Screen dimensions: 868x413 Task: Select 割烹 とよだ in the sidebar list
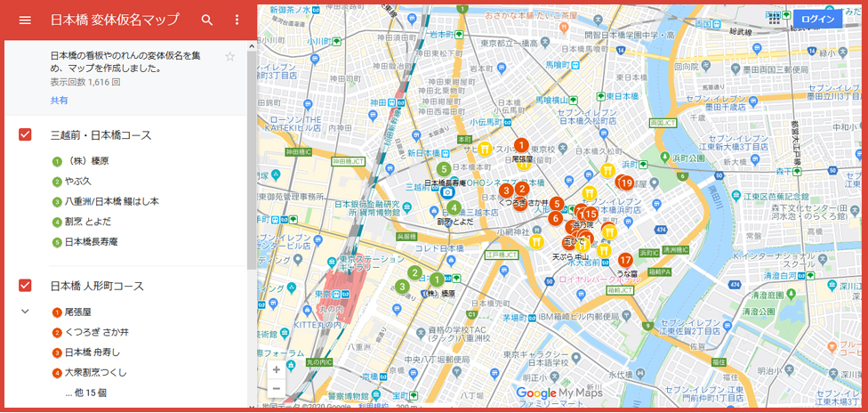87,222
